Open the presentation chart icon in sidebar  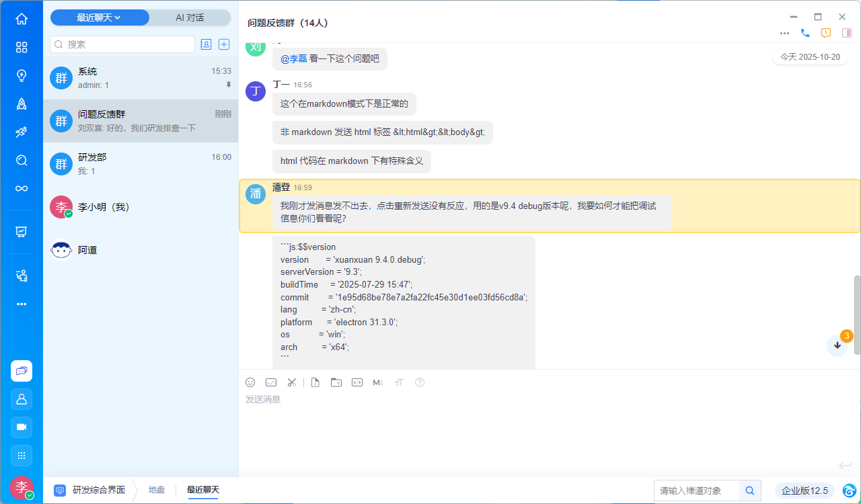(x=22, y=232)
